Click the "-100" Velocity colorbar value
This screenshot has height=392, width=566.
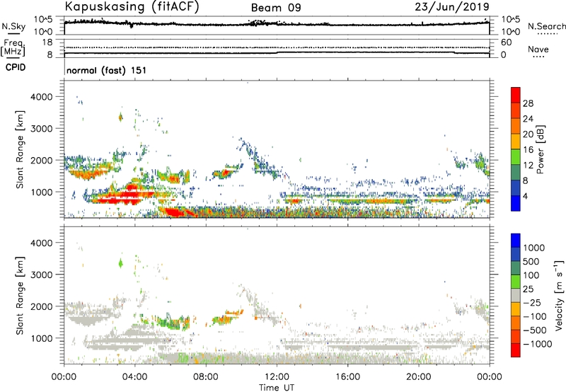pos(534,316)
